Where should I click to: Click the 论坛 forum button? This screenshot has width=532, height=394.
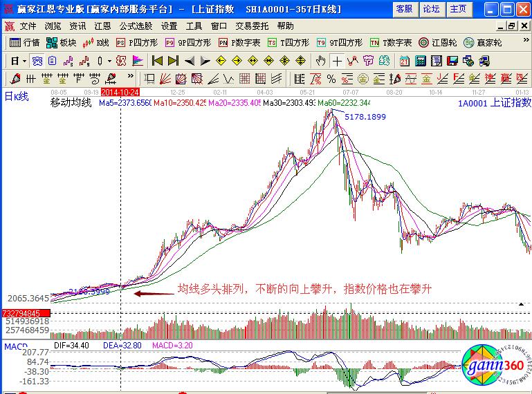click(x=430, y=9)
